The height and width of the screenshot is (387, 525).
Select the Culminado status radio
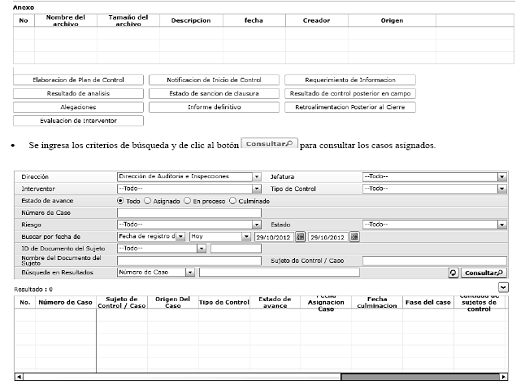pos(232,201)
